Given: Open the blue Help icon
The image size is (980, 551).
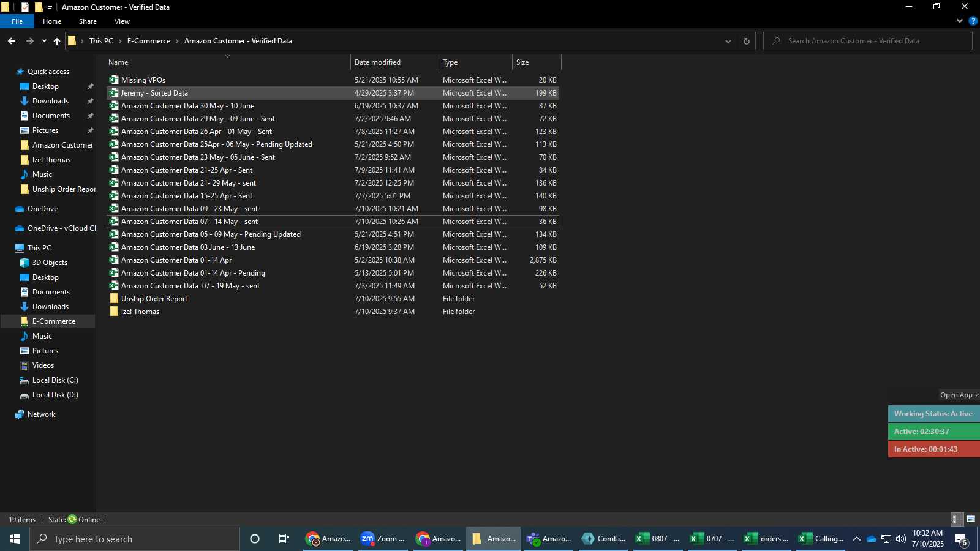Looking at the screenshot, I should pos(973,21).
